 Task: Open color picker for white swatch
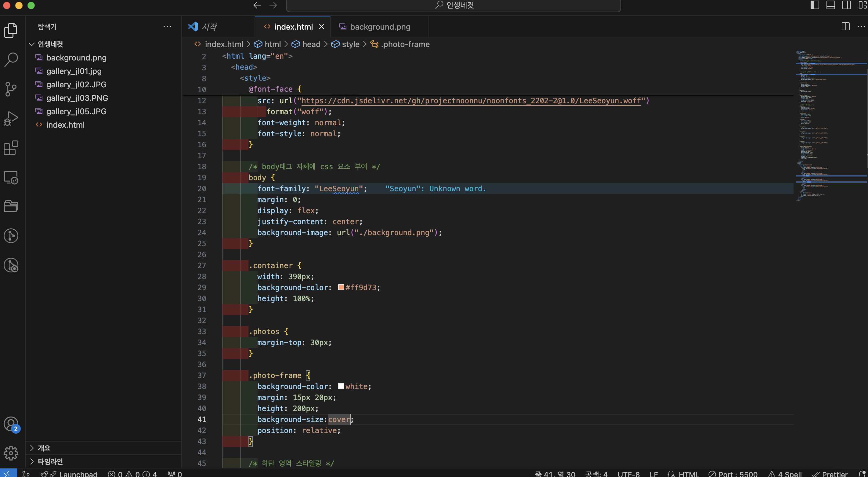[341, 386]
